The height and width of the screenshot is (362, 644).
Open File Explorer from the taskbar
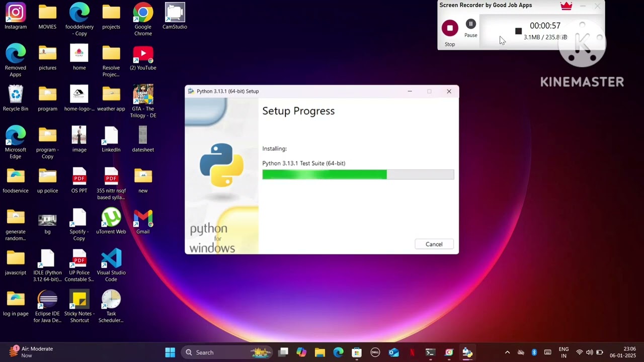[320, 352]
